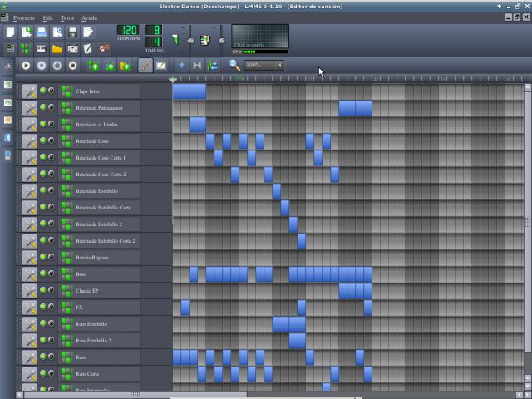
Task: Open track actions menu for Bass
Action: pyautogui.click(x=30, y=274)
